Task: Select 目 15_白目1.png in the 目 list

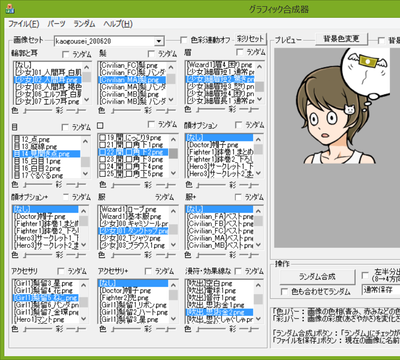Action: (47, 161)
